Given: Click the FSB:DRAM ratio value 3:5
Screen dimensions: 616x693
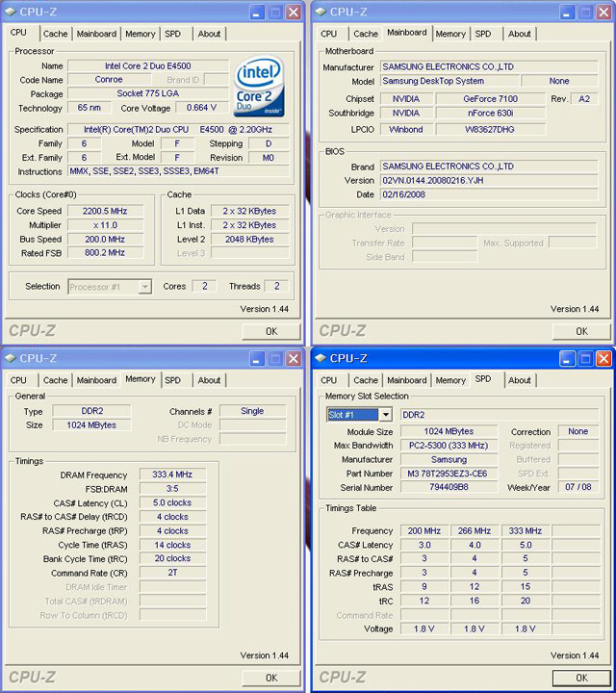Looking at the screenshot, I should 172,489.
